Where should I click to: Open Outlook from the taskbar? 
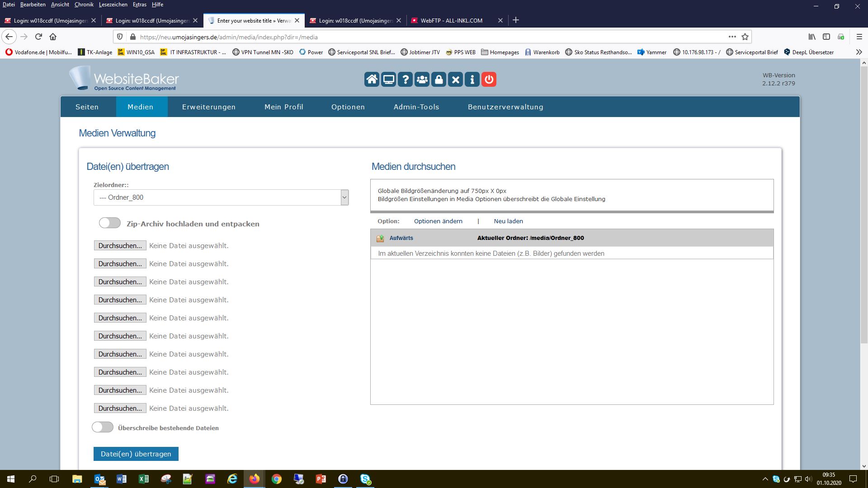[99, 479]
